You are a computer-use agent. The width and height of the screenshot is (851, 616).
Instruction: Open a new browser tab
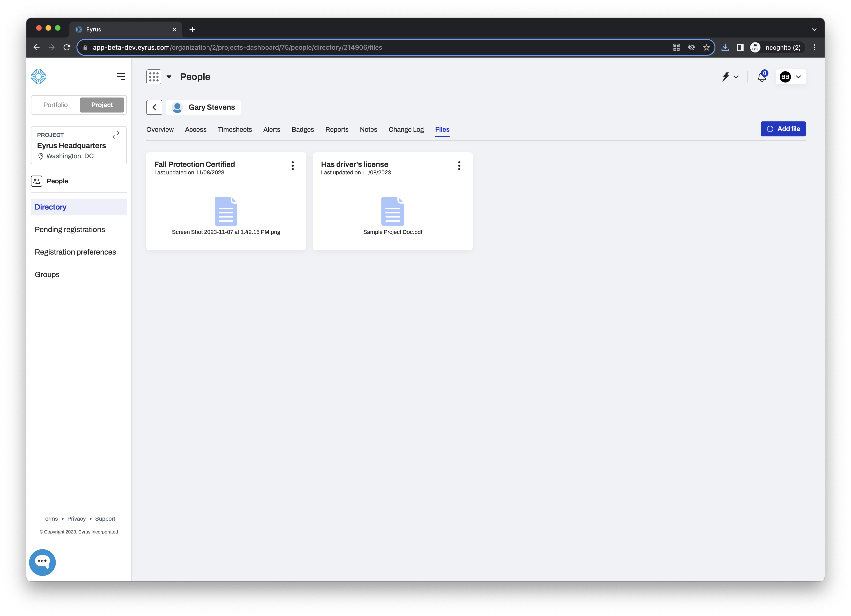click(x=192, y=30)
